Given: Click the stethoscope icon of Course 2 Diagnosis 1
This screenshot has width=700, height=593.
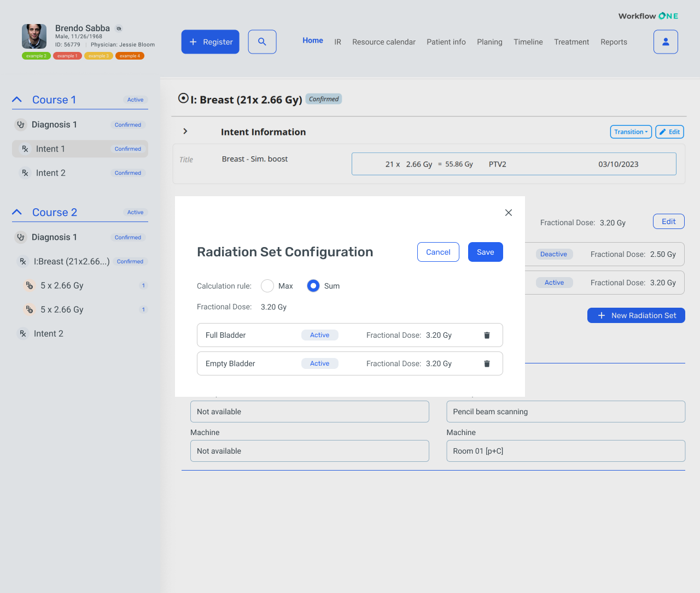Looking at the screenshot, I should click(20, 237).
